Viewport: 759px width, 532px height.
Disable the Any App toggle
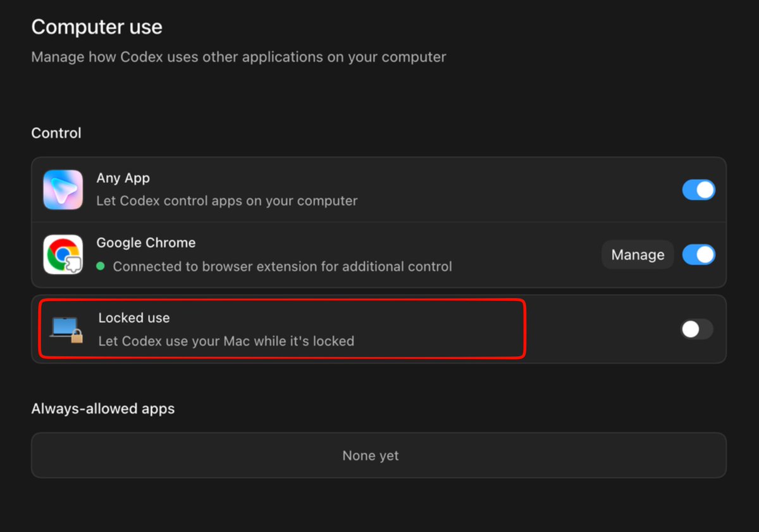click(x=699, y=190)
